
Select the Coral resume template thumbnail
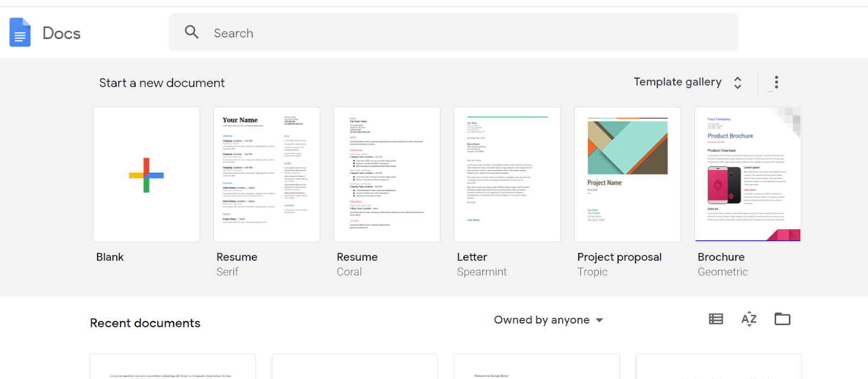tap(386, 174)
